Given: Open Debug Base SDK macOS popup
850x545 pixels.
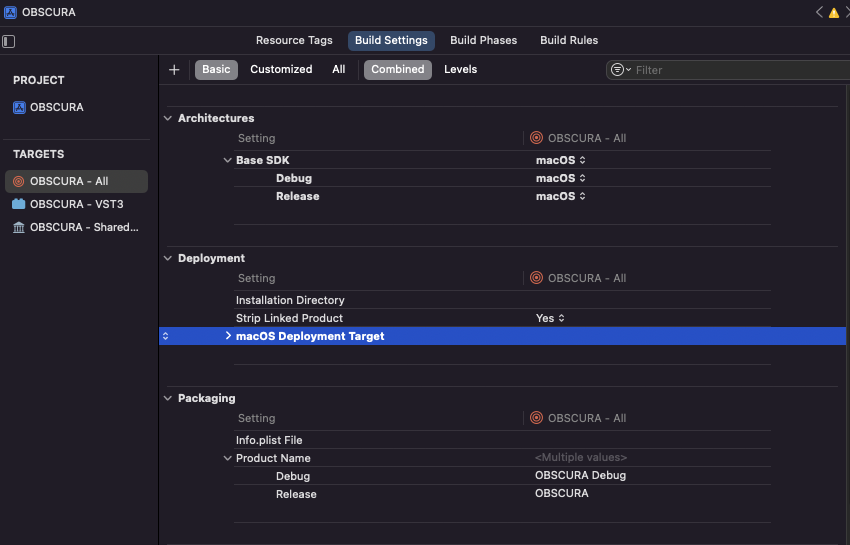Looking at the screenshot, I should coord(561,178).
